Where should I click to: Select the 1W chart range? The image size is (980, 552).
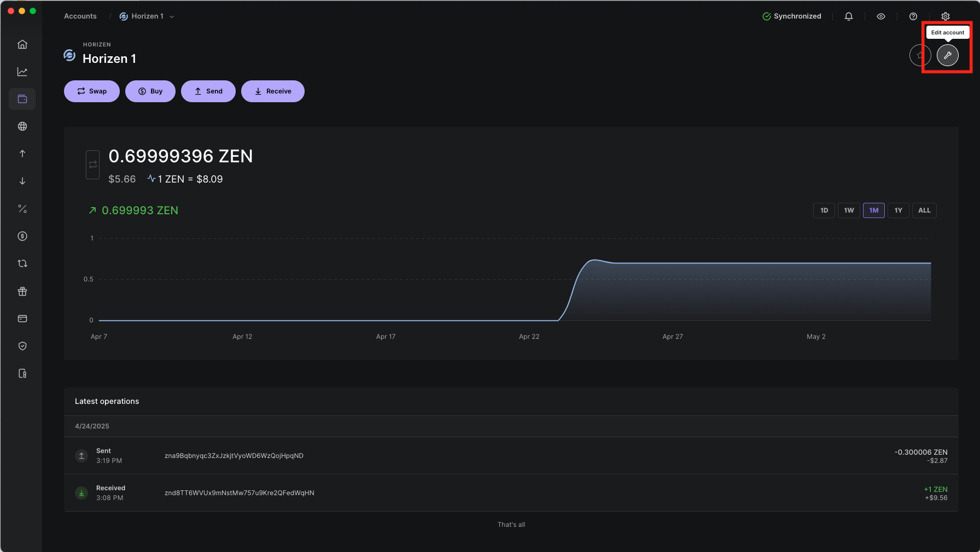coord(848,210)
